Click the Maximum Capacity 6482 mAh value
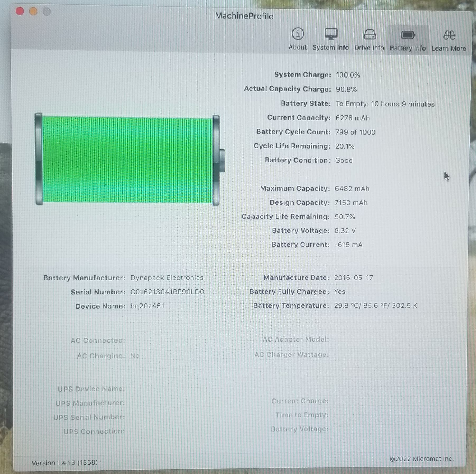The height and width of the screenshot is (474, 476). pyautogui.click(x=352, y=189)
